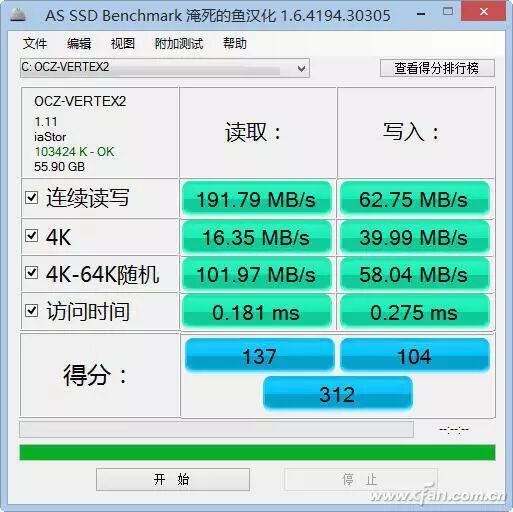Click the total score 312 box
Image resolution: width=513 pixels, height=512 pixels.
[338, 393]
